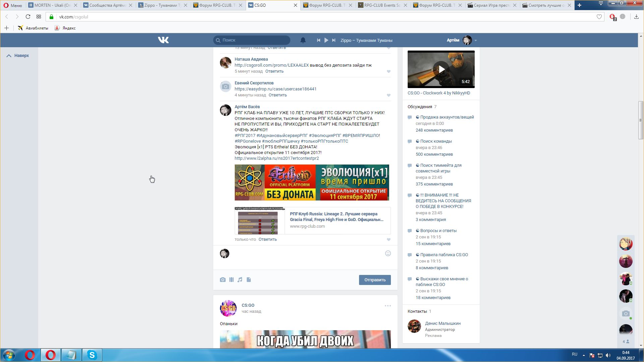This screenshot has width=644, height=362.
Task: Open the csgoroll promo link
Action: click(272, 65)
